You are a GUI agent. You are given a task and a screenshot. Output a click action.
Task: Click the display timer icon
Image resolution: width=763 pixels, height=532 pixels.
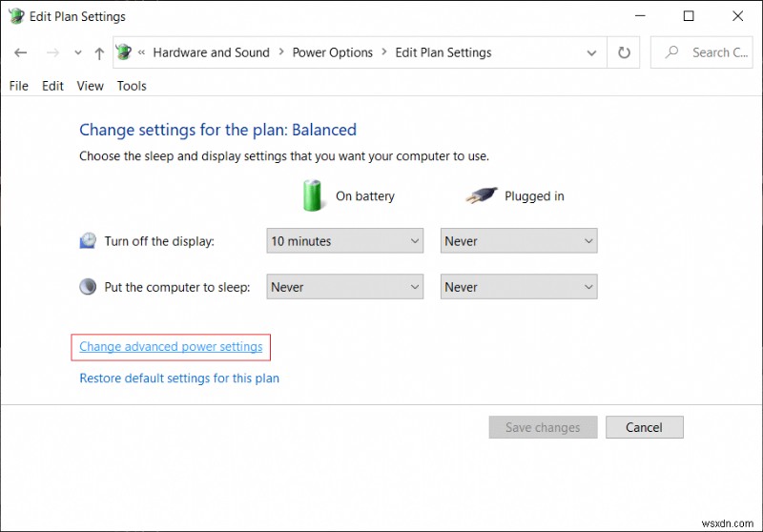click(x=88, y=241)
